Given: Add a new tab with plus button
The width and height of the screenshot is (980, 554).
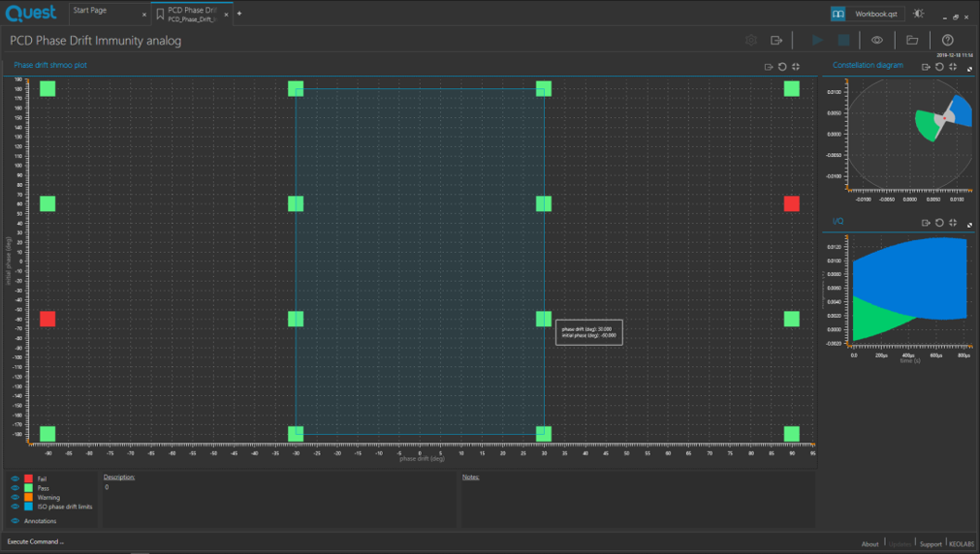Looking at the screenshot, I should (239, 14).
